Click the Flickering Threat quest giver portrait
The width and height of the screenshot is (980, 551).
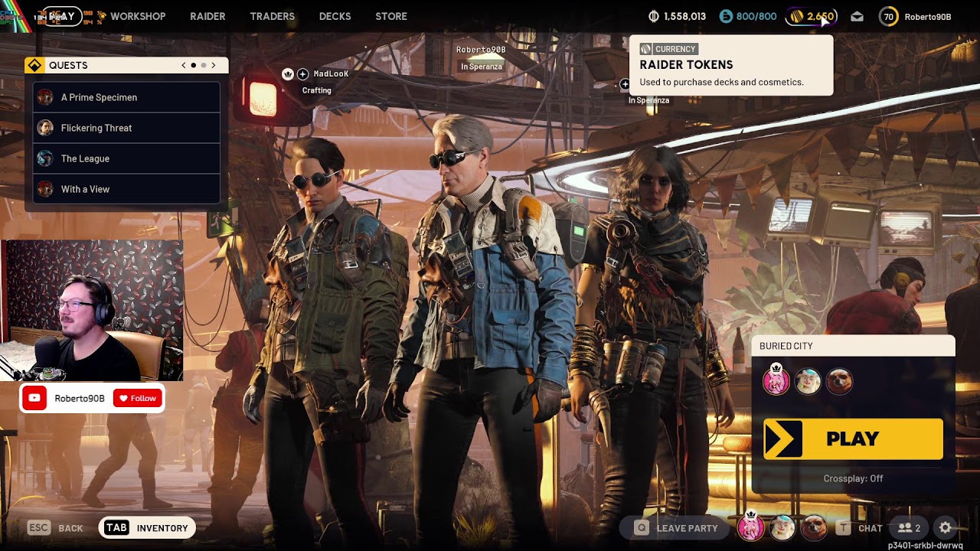point(45,128)
